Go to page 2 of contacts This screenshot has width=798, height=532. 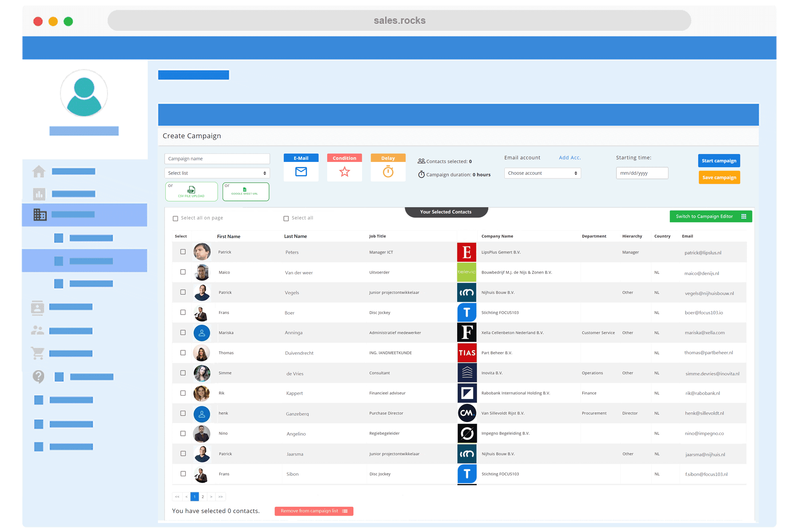pos(202,497)
